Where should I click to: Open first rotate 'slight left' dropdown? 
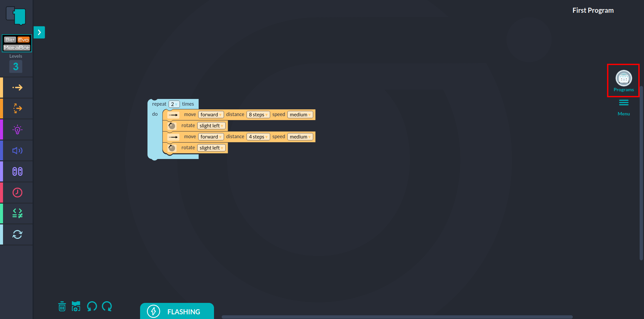coord(211,126)
